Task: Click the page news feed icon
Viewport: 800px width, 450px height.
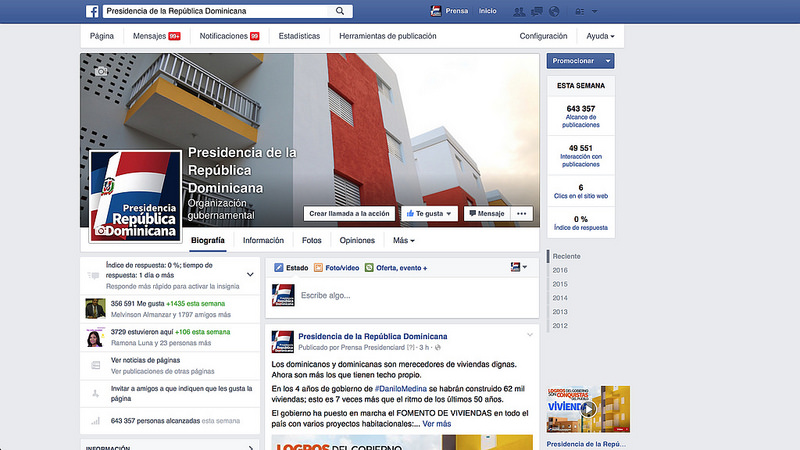Action: (95, 365)
